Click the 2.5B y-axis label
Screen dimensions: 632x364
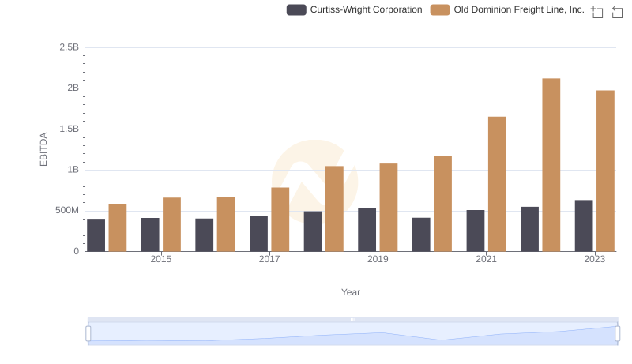click(70, 47)
